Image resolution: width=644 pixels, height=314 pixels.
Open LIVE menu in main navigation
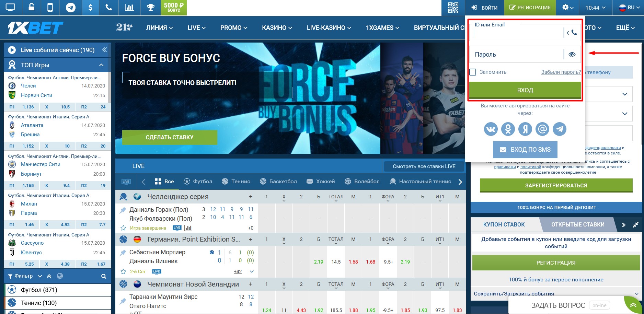coord(197,28)
